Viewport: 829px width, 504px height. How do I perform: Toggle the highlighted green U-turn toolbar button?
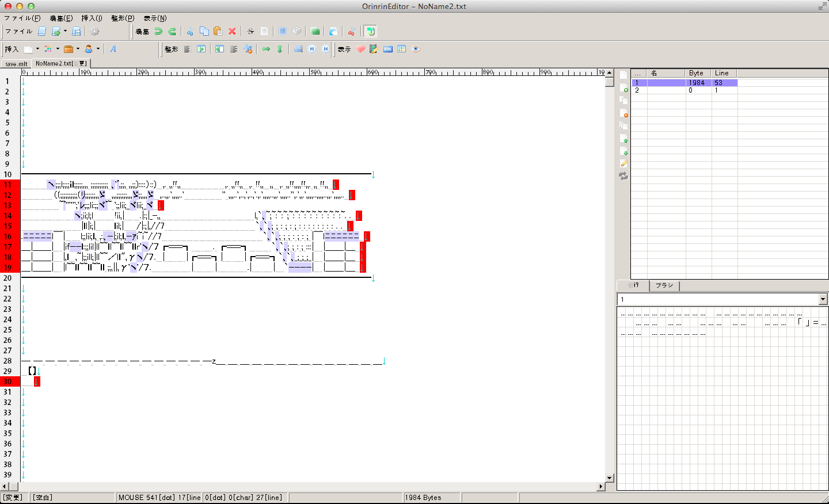pyautogui.click(x=370, y=32)
